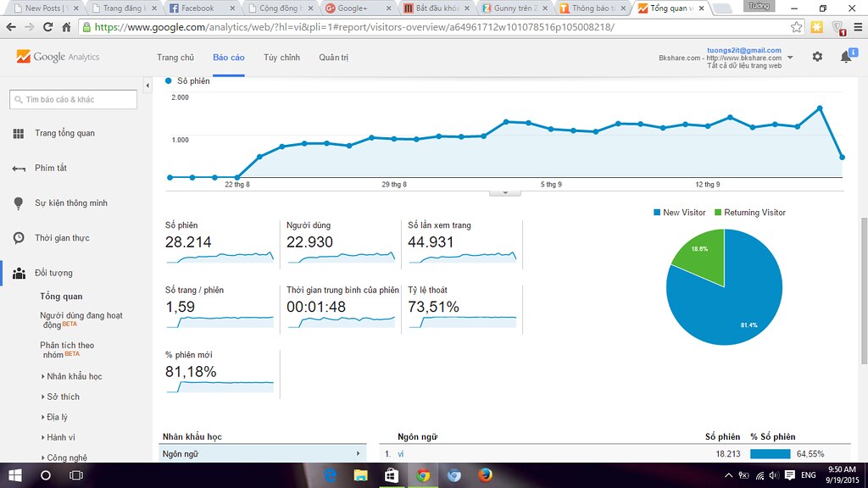Open the Analytics settings gear icon

pos(817,57)
